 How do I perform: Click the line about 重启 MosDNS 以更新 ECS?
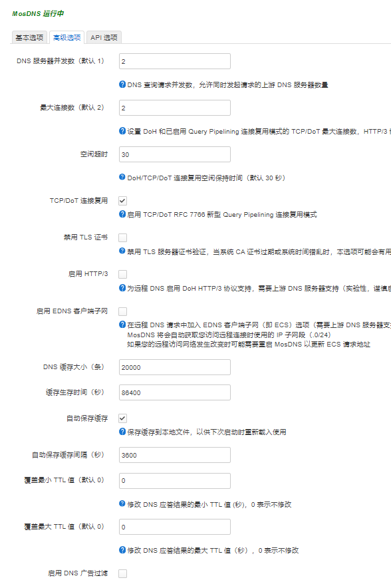click(x=249, y=345)
